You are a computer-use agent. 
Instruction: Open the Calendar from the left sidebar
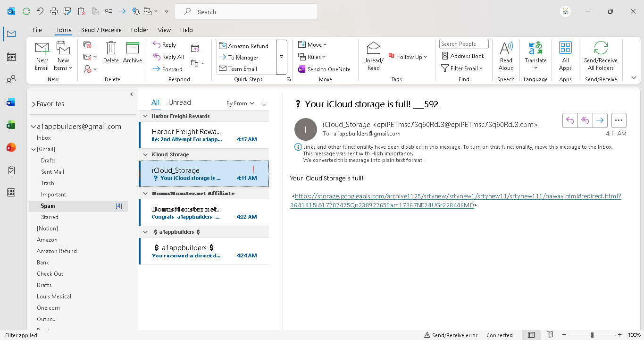11,57
